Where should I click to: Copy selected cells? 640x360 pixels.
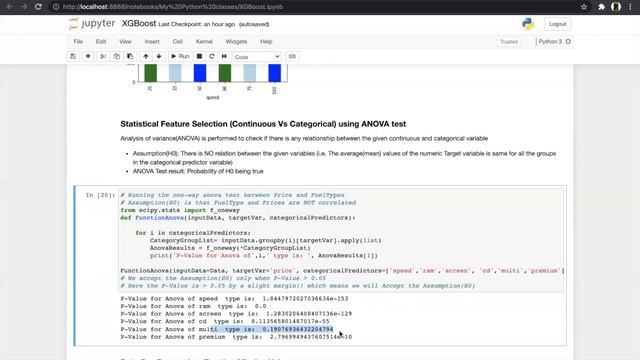pyautogui.click(x=117, y=56)
